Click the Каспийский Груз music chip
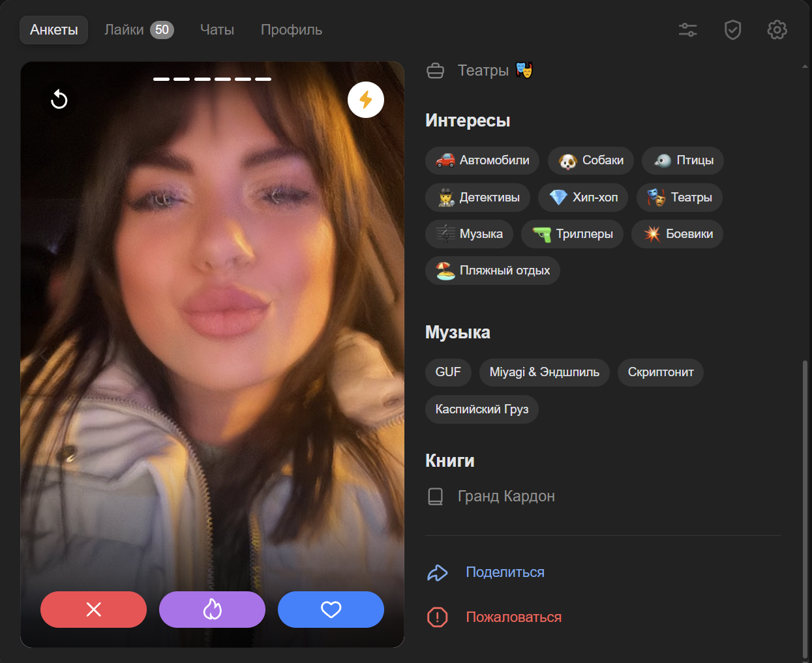The width and height of the screenshot is (812, 663). coord(482,409)
